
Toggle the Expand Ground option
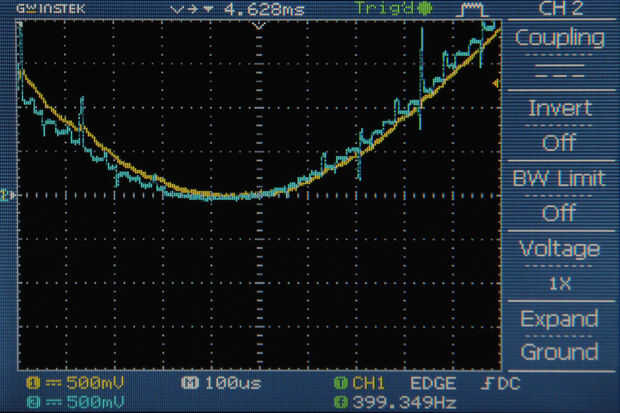(x=560, y=336)
